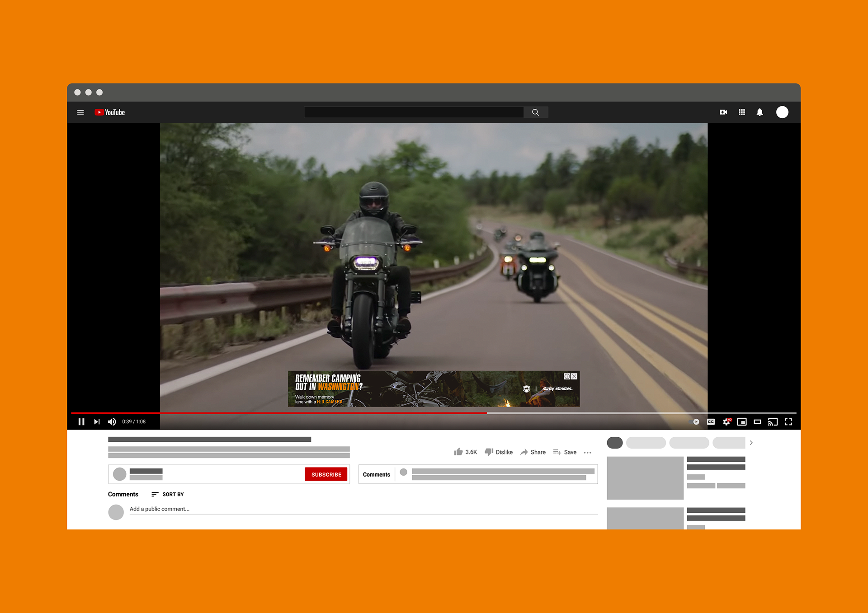The image size is (868, 613).
Task: Open the YouTube apps grid
Action: [x=742, y=112]
